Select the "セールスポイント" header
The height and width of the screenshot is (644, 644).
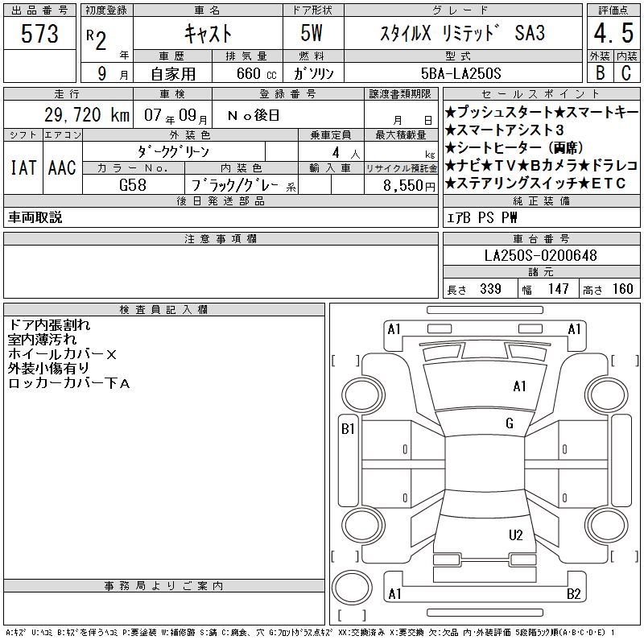541,93
